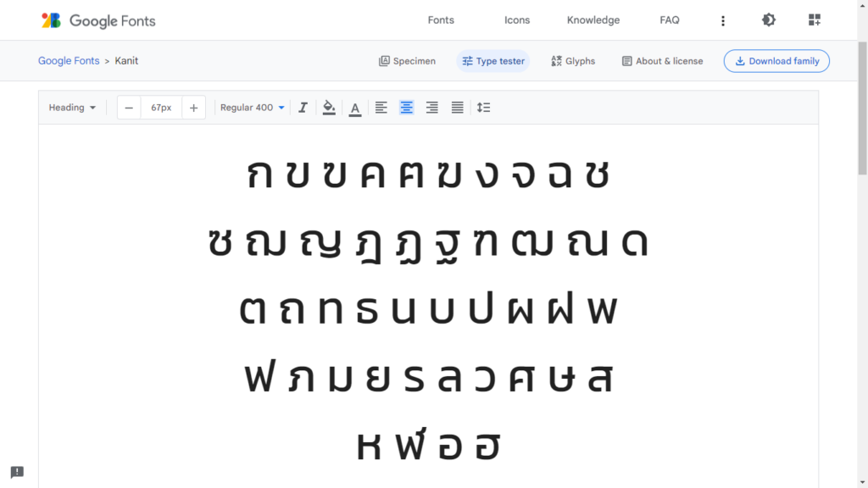Open the line height spacing tool
This screenshot has height=488, width=868.
pos(483,108)
